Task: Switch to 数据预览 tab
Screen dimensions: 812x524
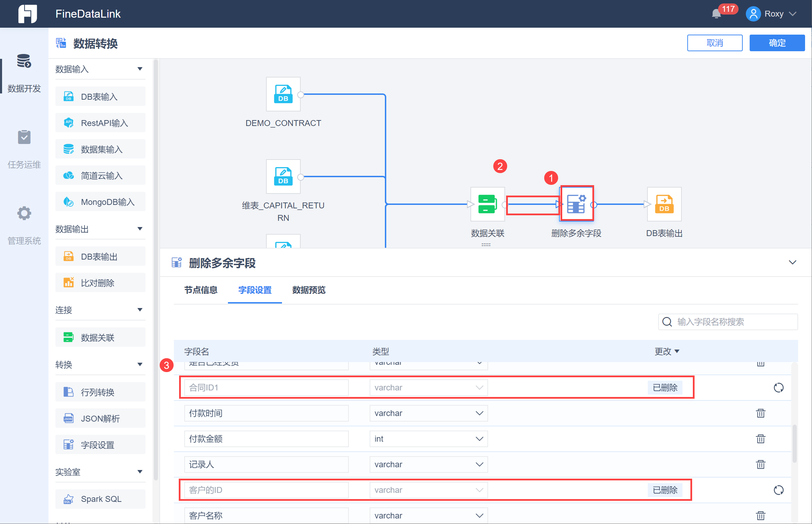Action: pyautogui.click(x=309, y=290)
